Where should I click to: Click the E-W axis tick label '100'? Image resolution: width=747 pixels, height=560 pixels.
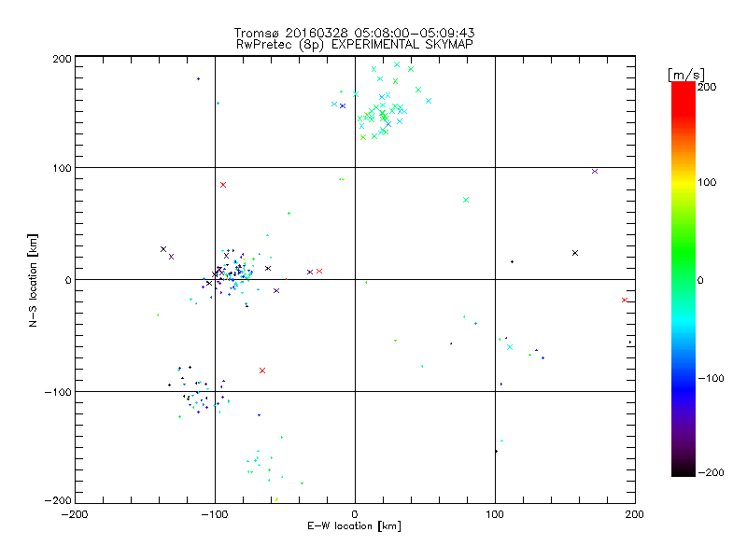tap(495, 514)
